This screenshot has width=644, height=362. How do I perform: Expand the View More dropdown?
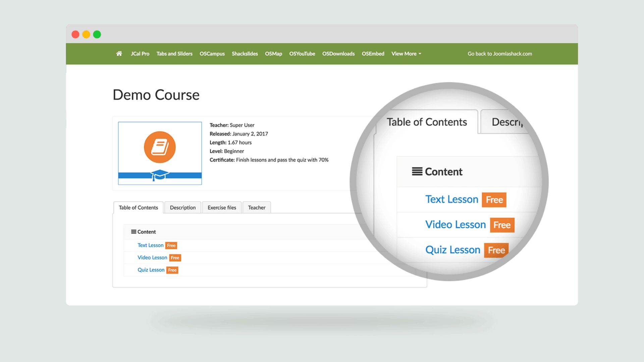point(406,54)
